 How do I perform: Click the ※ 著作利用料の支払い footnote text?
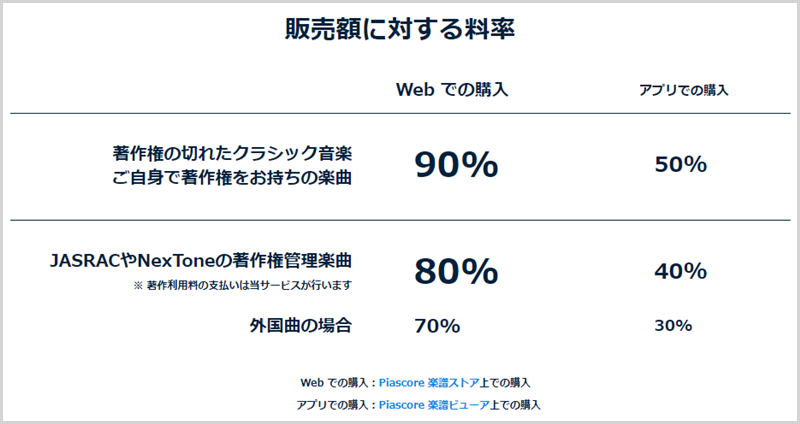[243, 286]
